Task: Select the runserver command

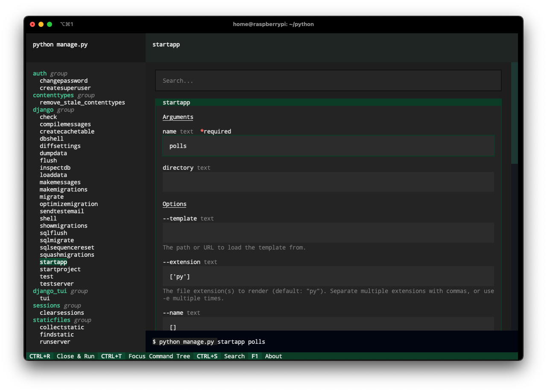Action: (x=55, y=342)
